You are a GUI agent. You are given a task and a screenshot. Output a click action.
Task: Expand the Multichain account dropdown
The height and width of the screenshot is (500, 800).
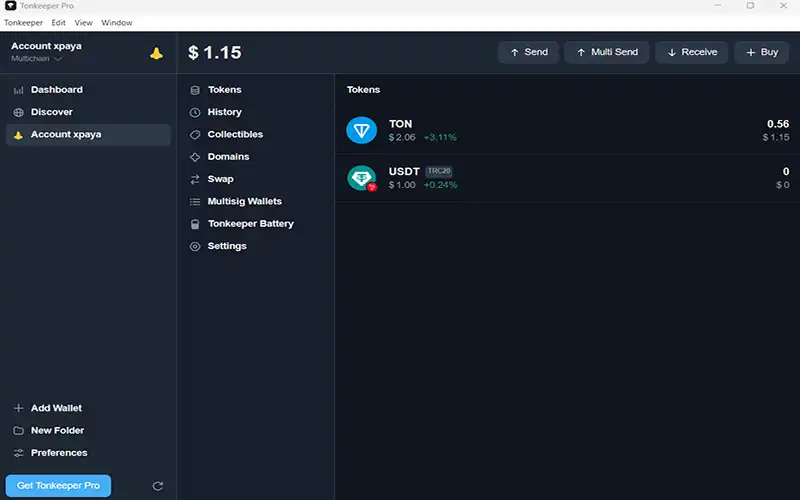coord(37,59)
